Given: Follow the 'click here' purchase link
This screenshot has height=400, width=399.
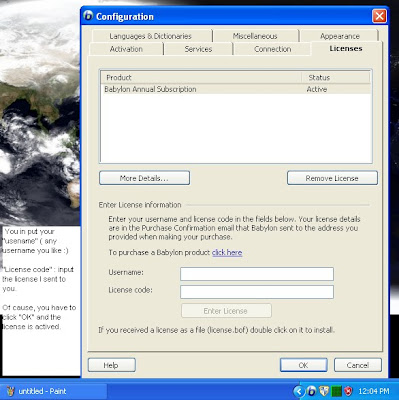Looking at the screenshot, I should point(227,252).
